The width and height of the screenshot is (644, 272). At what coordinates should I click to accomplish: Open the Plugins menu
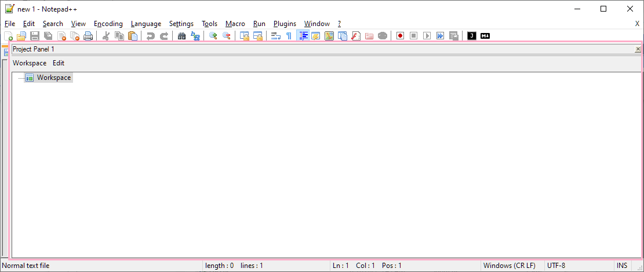(285, 24)
